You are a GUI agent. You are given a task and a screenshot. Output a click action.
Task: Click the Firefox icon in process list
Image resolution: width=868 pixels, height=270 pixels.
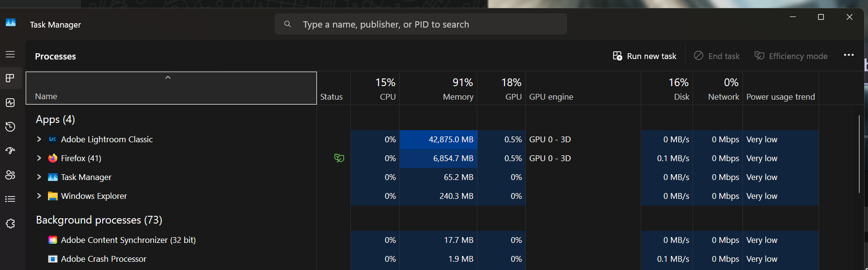(x=53, y=158)
